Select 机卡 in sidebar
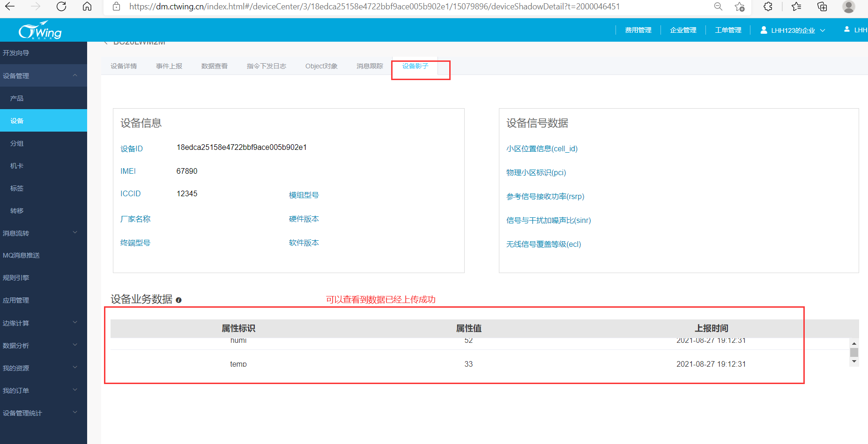The image size is (868, 444). tap(44, 166)
